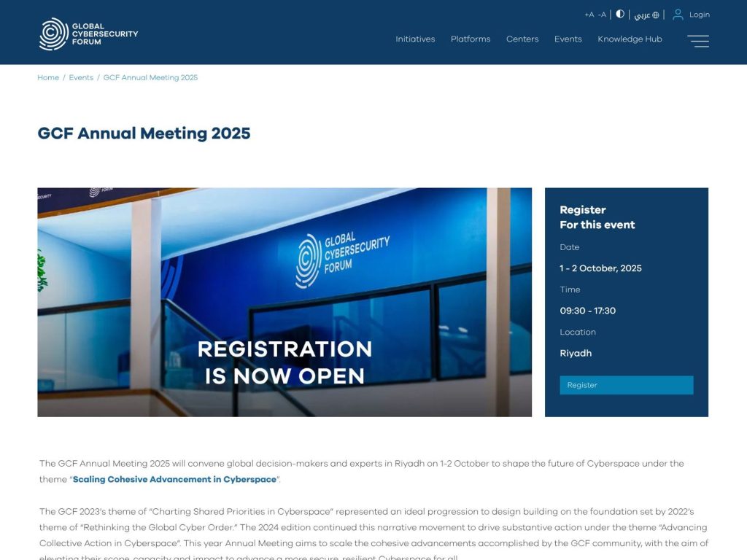This screenshot has height=560, width=747.
Task: Decrease page text size with -A icon
Action: 601,14
